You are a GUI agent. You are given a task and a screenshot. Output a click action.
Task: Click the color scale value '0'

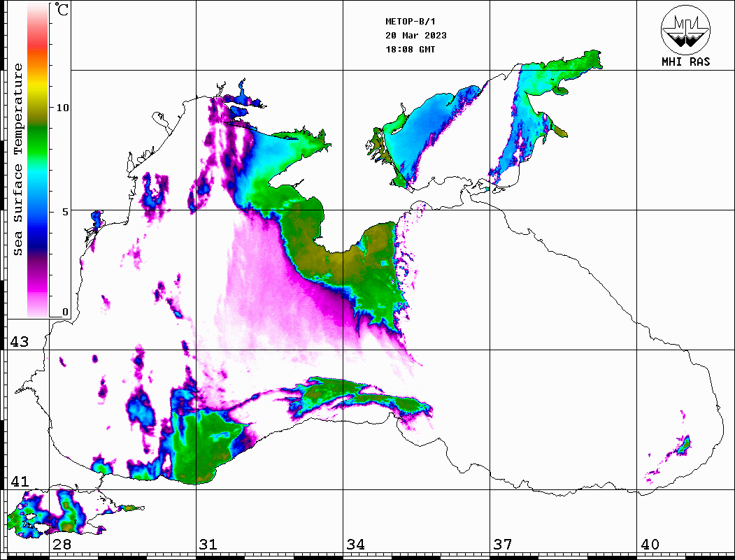coord(65,312)
